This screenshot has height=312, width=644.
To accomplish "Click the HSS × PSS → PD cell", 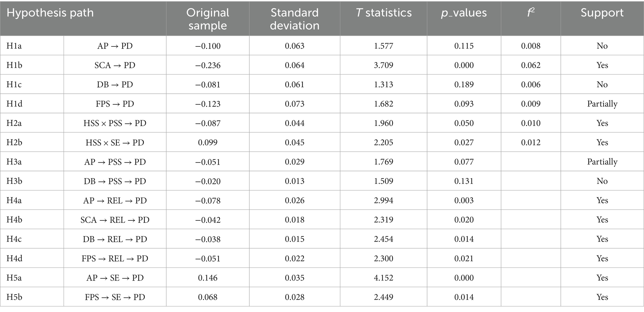I will [x=115, y=123].
